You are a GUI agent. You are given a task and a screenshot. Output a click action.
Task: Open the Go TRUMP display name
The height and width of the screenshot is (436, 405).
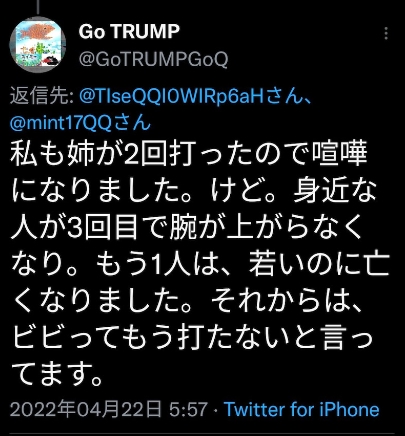coord(129,32)
